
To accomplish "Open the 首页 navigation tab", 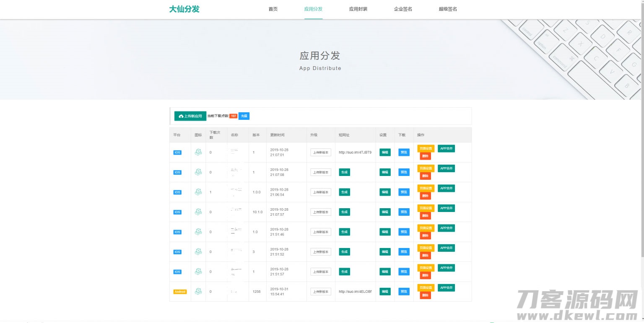I will click(x=273, y=9).
